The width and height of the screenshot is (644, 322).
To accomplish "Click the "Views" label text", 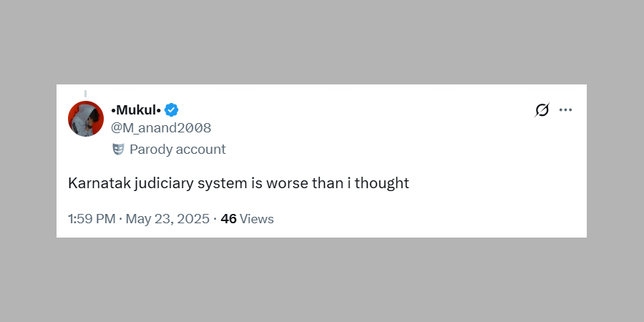I will click(257, 219).
